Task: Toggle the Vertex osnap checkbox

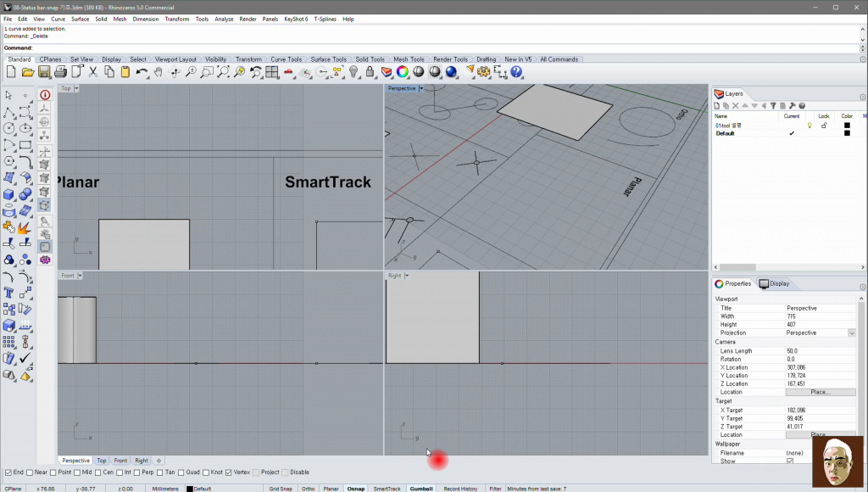Action: pos(229,472)
